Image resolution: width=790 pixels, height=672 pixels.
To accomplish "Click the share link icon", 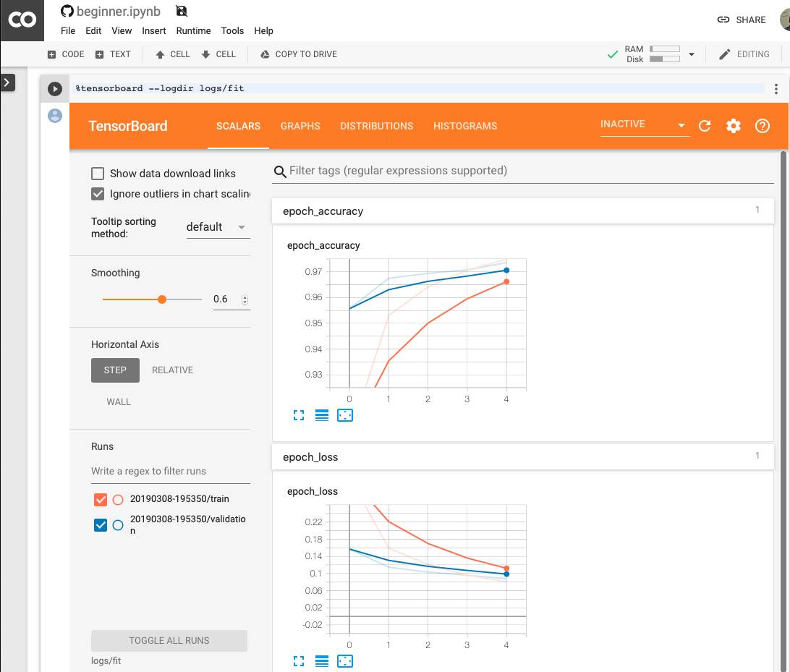I will (x=723, y=20).
